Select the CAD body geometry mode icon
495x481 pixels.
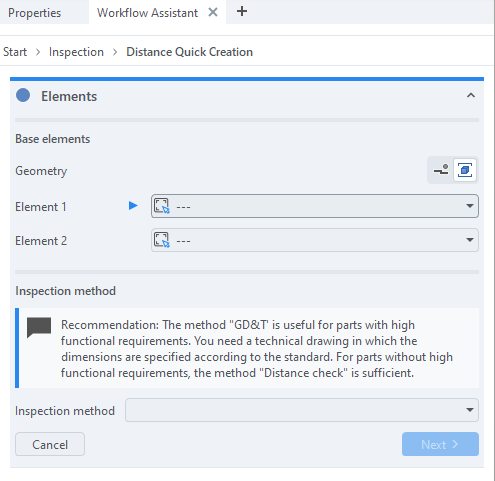[465, 170]
